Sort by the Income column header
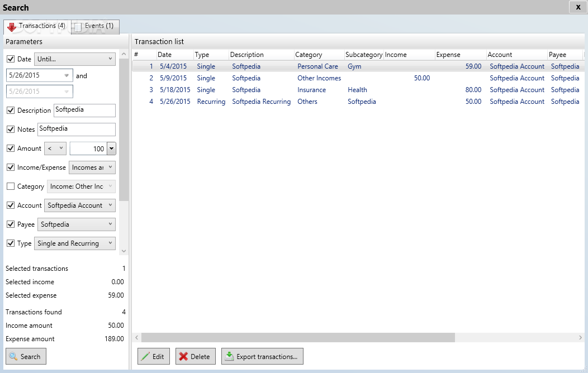Screen dimensions: 588x373 pyautogui.click(x=409, y=55)
